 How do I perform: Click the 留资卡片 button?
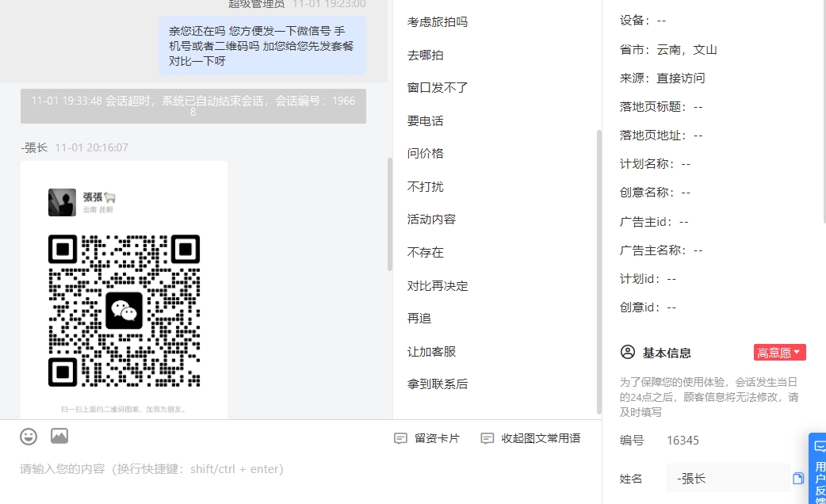click(x=427, y=438)
